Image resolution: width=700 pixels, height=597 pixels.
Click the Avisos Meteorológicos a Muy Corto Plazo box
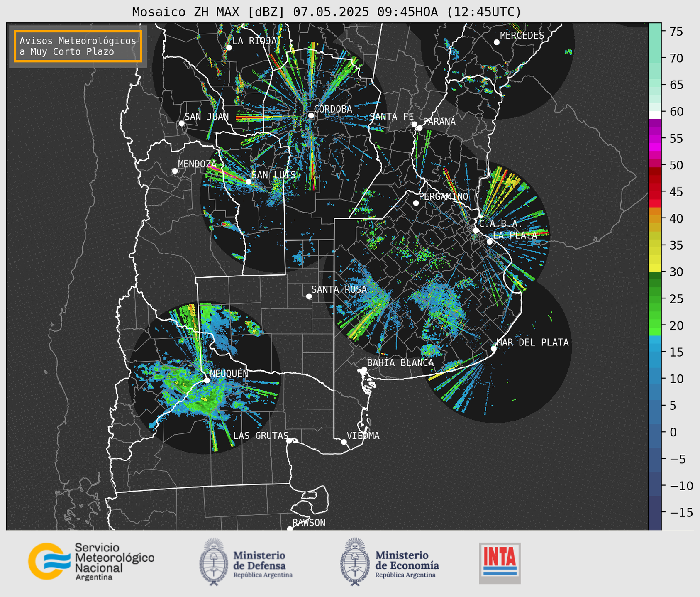coord(78,46)
